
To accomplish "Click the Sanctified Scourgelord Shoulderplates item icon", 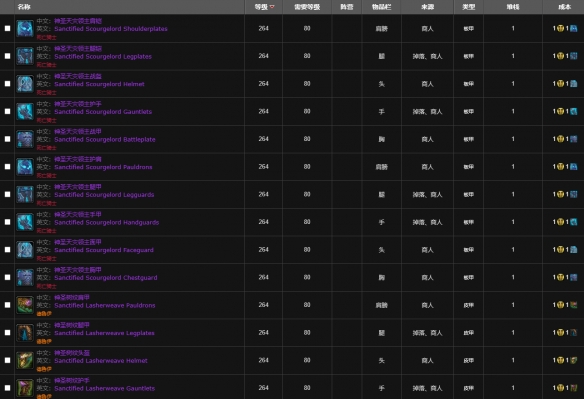I will [x=25, y=29].
